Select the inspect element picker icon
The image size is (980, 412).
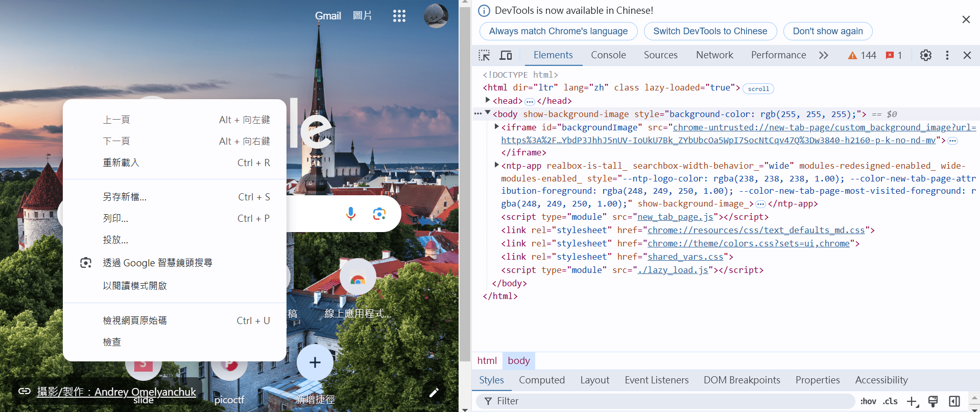coord(484,55)
